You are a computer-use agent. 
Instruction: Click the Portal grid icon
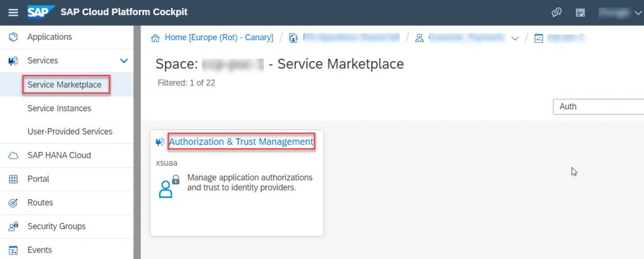tap(13, 179)
